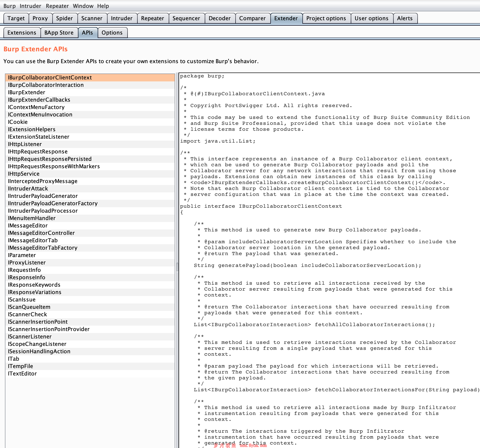Select IResponseVariations in the API list

click(x=90, y=292)
